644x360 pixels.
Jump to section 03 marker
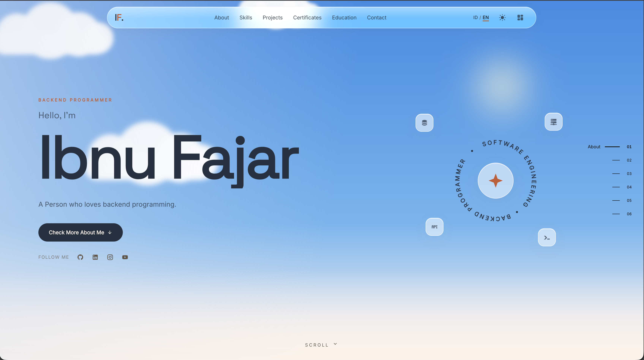click(622, 174)
